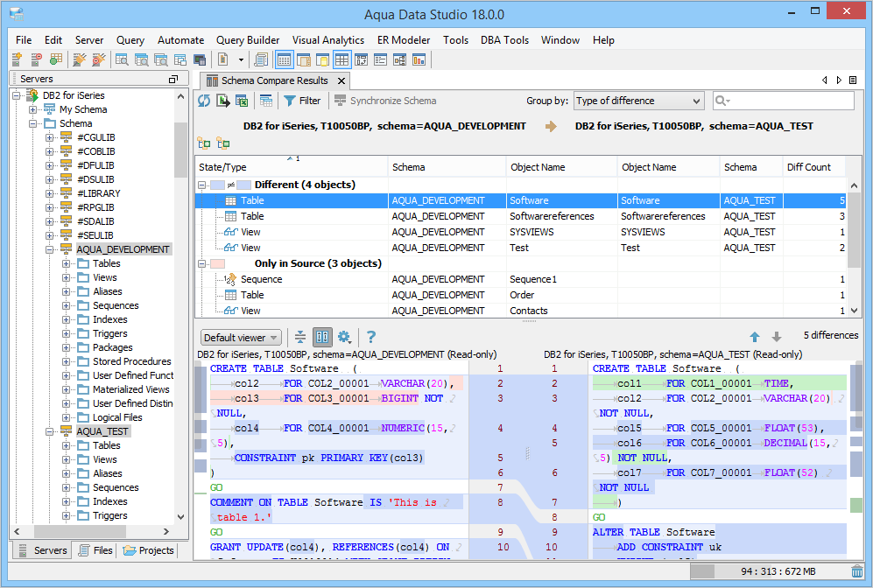The image size is (873, 588).
Task: Open the diff viewer settings gear
Action: tap(344, 337)
